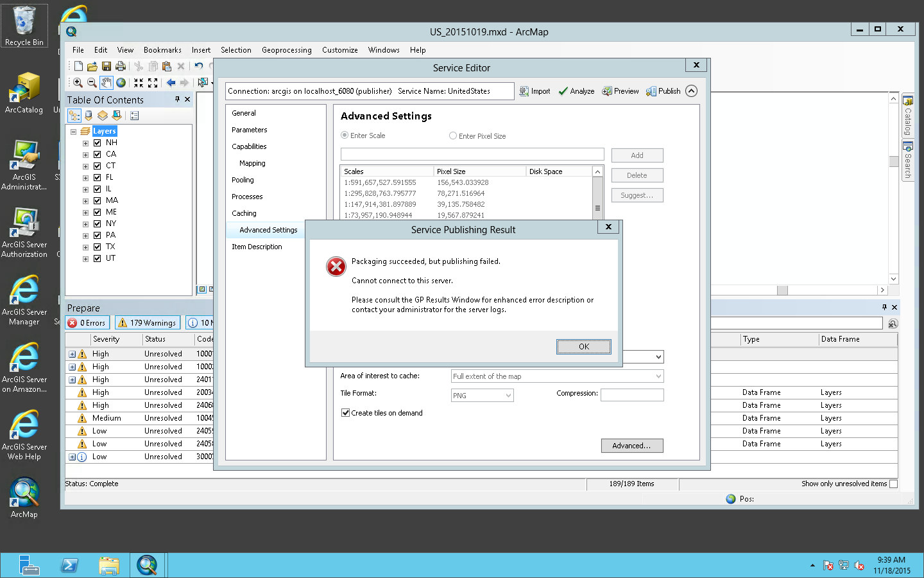924x578 pixels.
Task: Open the Search side tab
Action: (908, 161)
